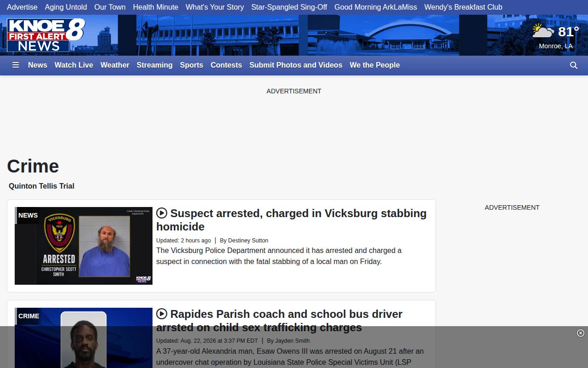Open Aging Untold link
588x368 pixels.
(66, 7)
